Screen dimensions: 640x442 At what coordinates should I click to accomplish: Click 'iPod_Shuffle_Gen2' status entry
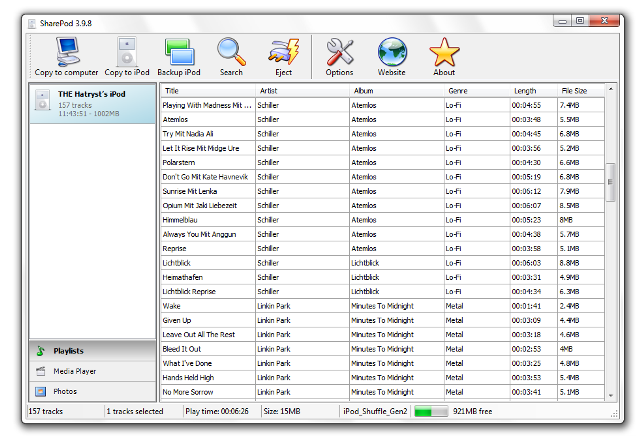[375, 411]
